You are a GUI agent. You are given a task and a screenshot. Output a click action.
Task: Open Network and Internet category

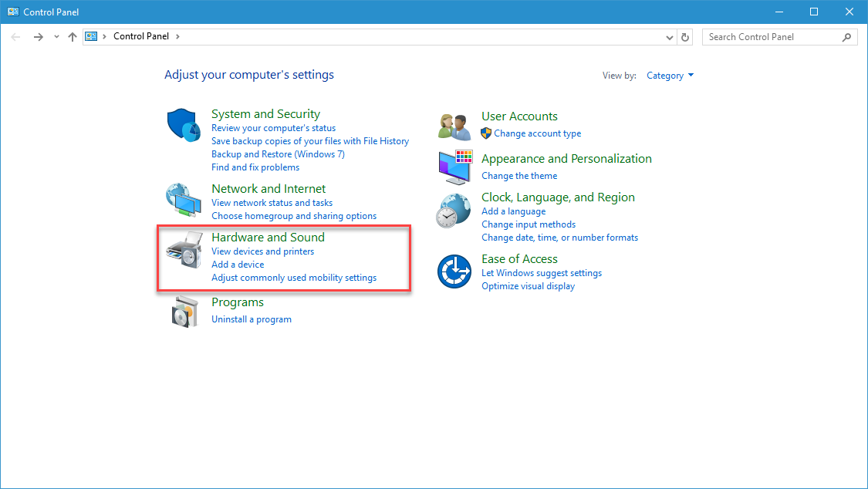pyautogui.click(x=269, y=189)
